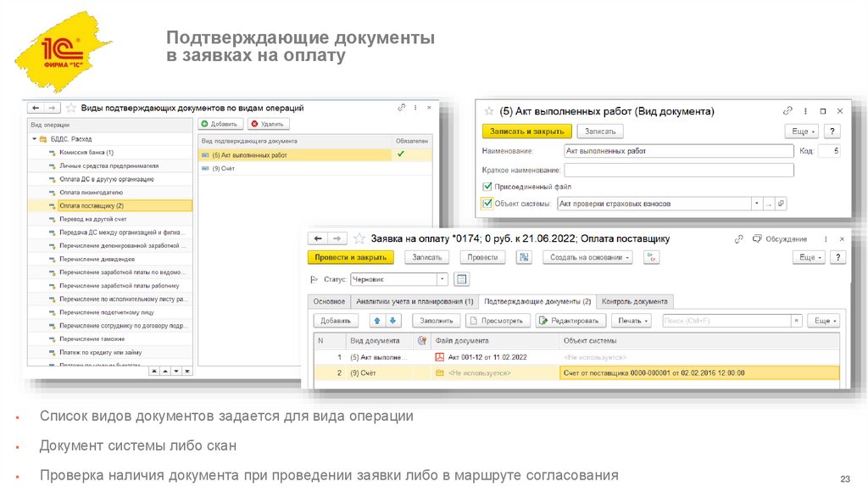Viewport: 868px width, 487px height.
Task: Toggle Объект системы checkbox
Action: [x=487, y=204]
